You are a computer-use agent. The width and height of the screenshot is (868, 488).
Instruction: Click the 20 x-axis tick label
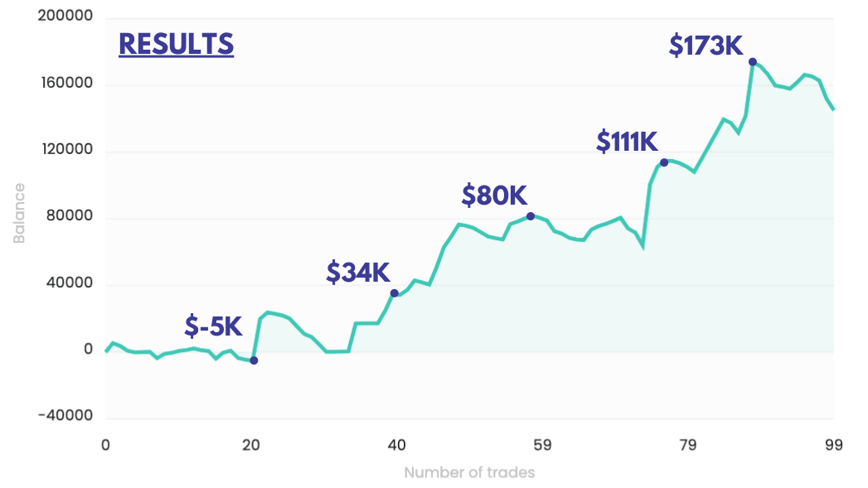click(251, 445)
